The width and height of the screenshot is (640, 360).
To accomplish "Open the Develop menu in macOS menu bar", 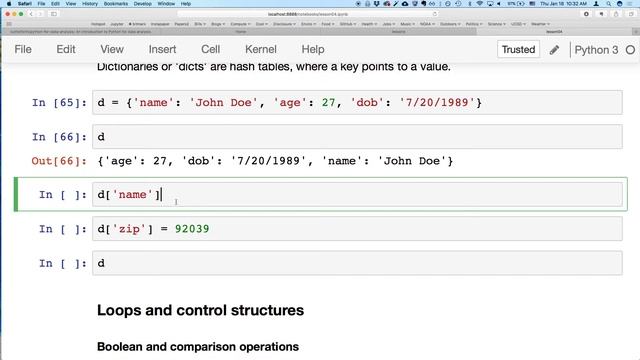I will (x=143, y=4).
